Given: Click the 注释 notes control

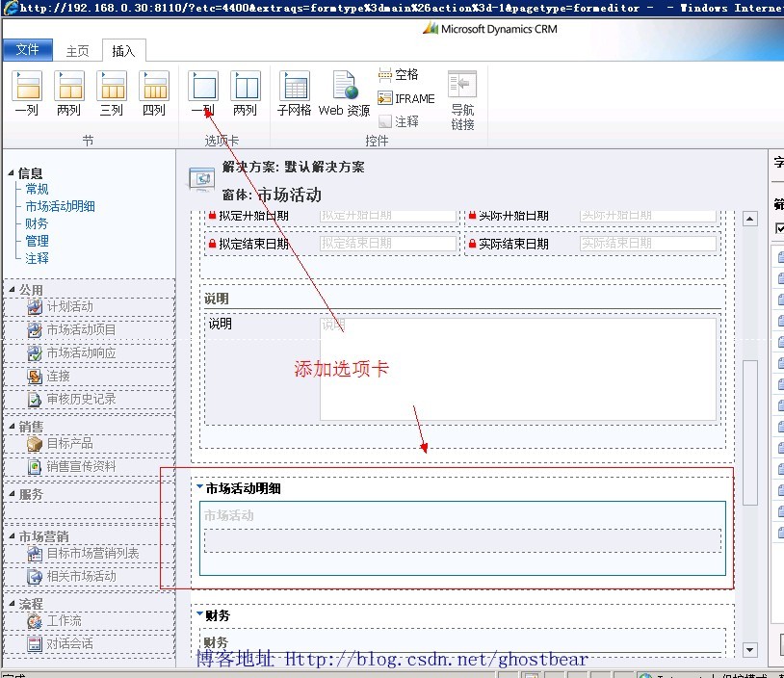Looking at the screenshot, I should tap(399, 121).
